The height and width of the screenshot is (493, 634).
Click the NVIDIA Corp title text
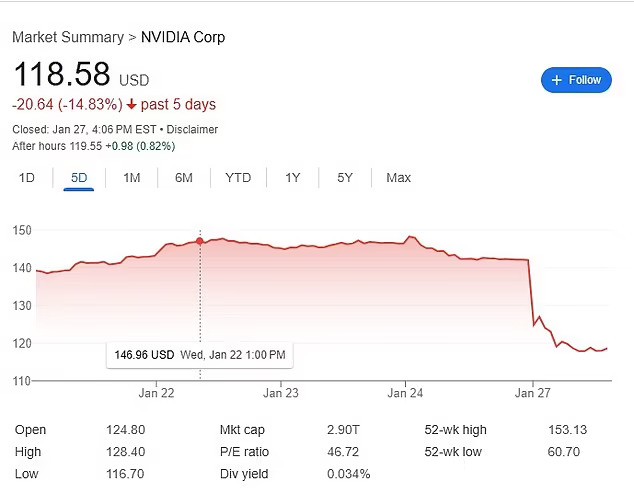(x=183, y=37)
